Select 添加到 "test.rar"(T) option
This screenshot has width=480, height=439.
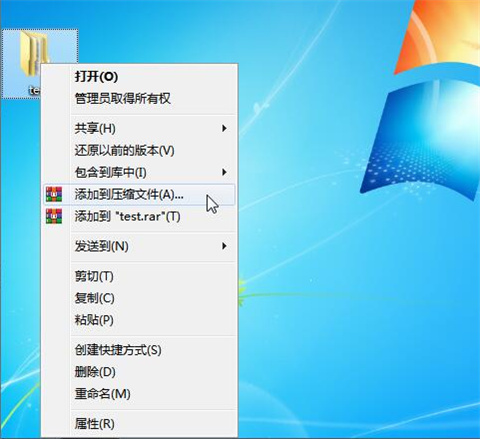pos(139,216)
